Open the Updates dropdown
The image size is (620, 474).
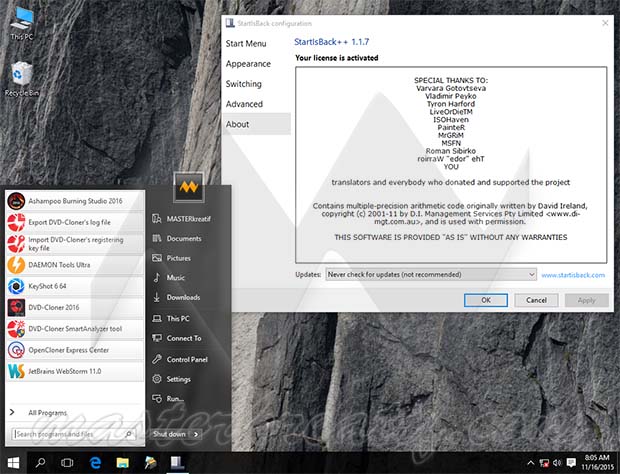(x=431, y=274)
